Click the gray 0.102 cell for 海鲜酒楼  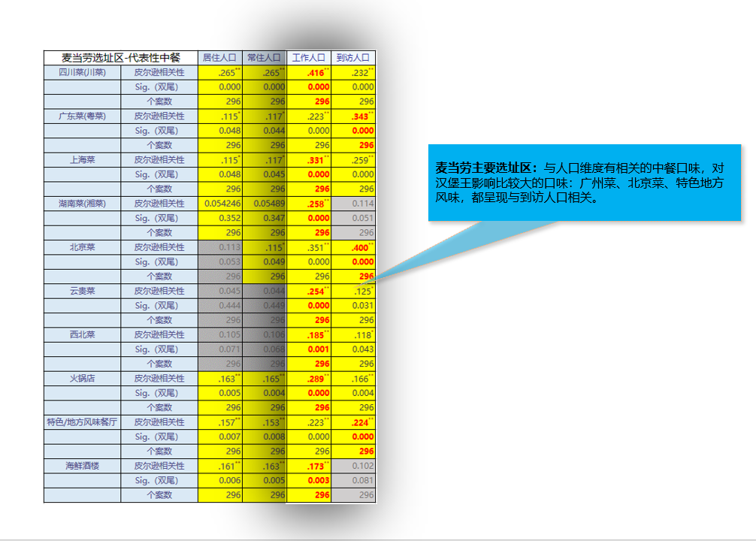coord(353,466)
